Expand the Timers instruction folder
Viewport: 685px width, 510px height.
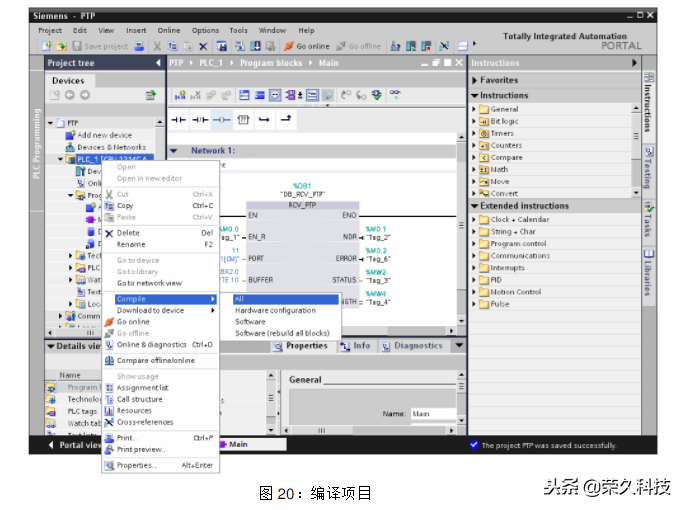point(474,133)
